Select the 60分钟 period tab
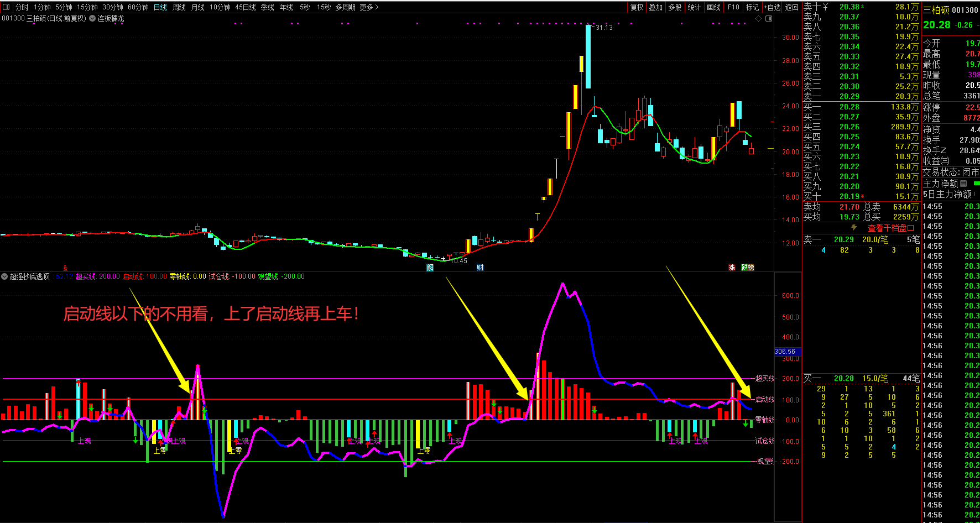The width and height of the screenshot is (980, 523). [x=138, y=7]
